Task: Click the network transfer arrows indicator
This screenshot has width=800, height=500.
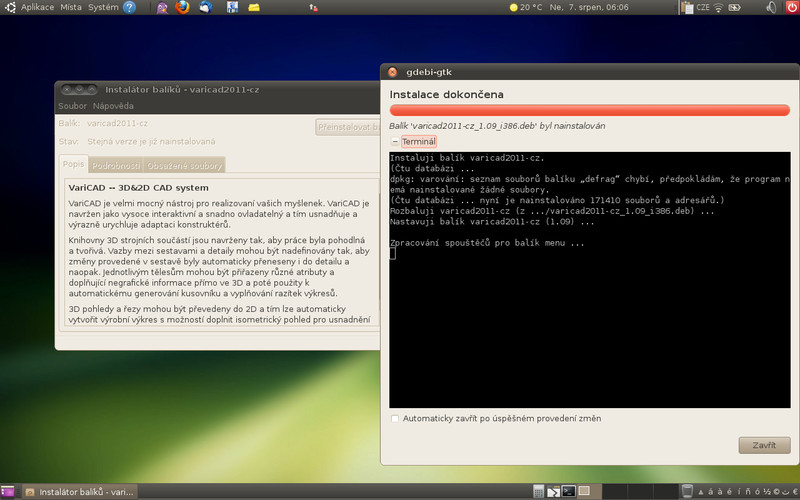Action: click(x=314, y=7)
